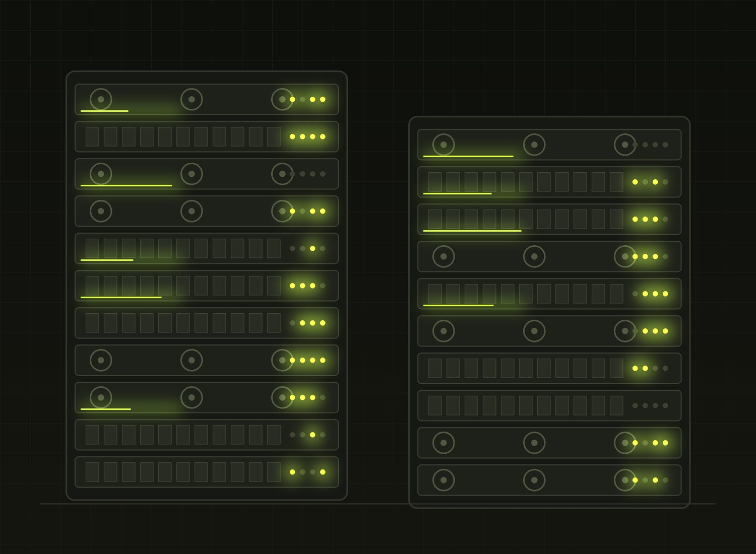Image resolution: width=756 pixels, height=554 pixels.
Task: Click the middle dial in left rack's eighth unit
Action: click(192, 360)
